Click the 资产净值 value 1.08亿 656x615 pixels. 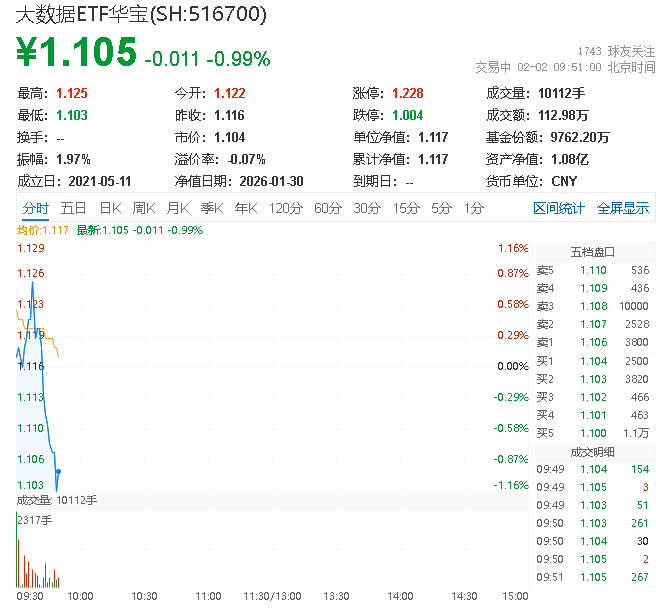[x=569, y=159]
